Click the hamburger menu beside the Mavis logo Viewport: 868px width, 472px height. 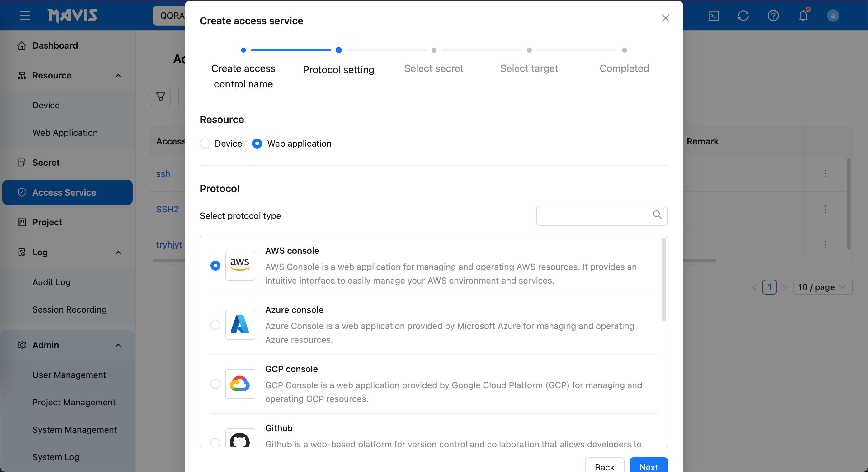click(x=24, y=16)
